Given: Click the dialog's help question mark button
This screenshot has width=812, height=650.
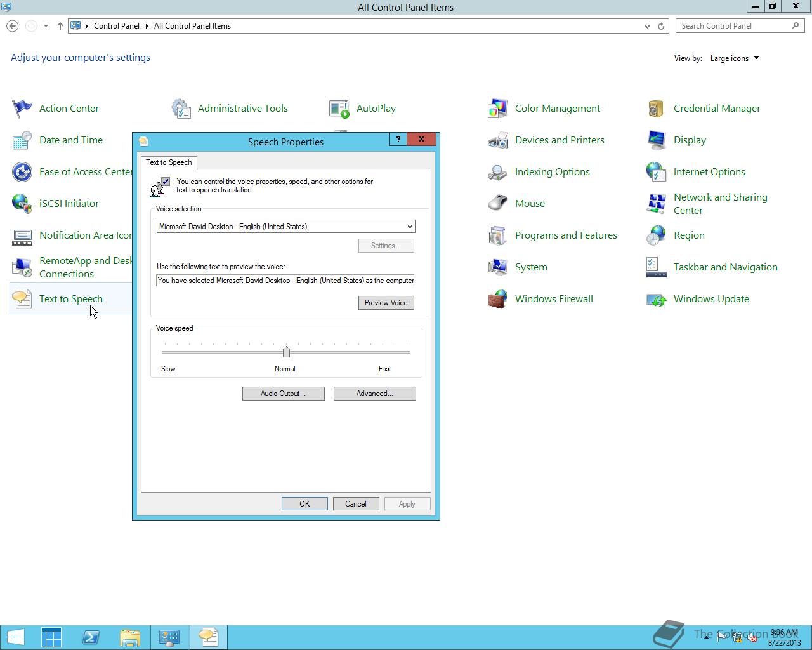Looking at the screenshot, I should [398, 139].
